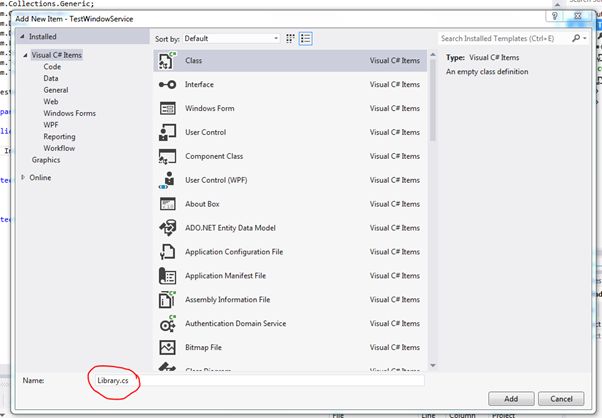
Task: Select the Code category
Action: point(52,66)
